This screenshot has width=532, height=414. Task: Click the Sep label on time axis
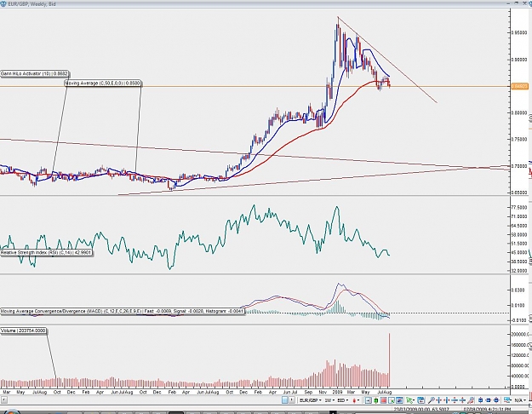pos(308,392)
